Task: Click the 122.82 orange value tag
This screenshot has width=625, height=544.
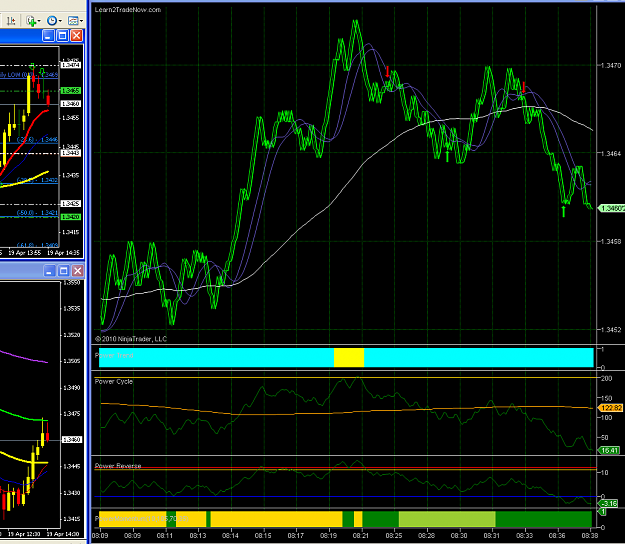Action: (x=611, y=408)
